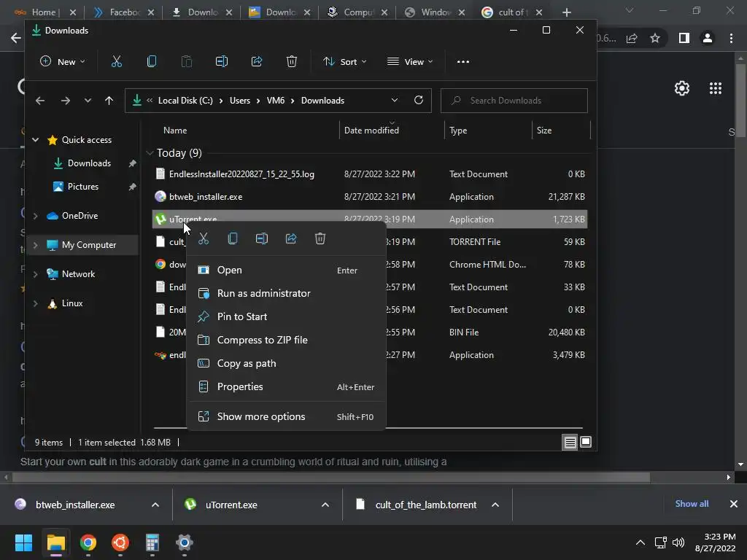This screenshot has width=747, height=560.
Task: Choose Copy as path
Action: pos(286,363)
